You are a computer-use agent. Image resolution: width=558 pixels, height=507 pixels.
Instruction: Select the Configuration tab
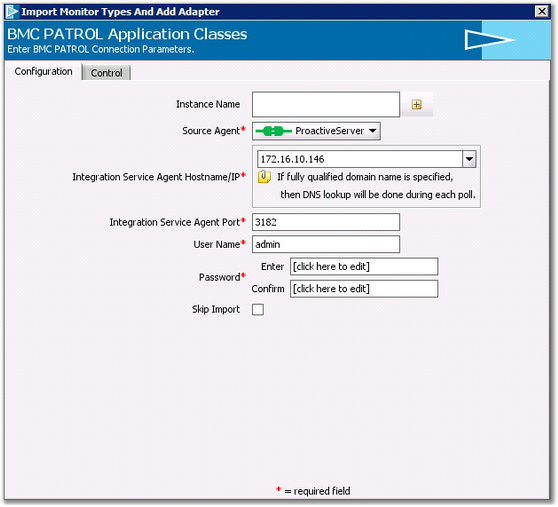tap(43, 72)
